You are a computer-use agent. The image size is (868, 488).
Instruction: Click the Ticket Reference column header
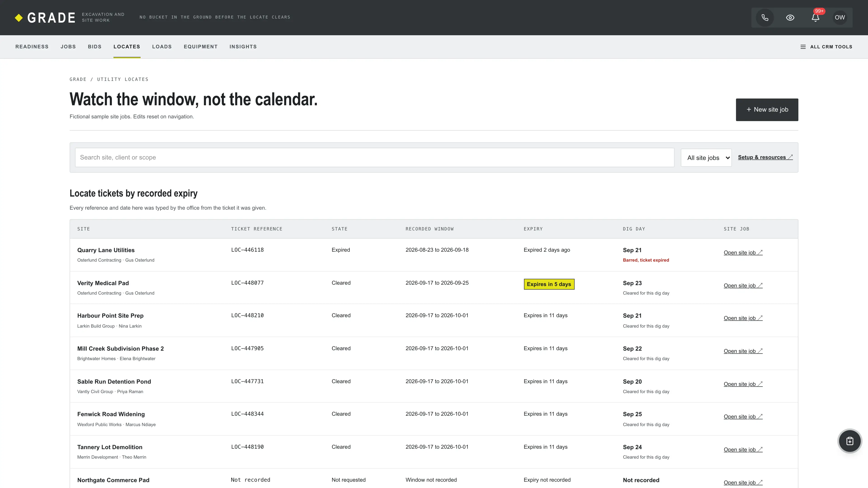point(257,229)
